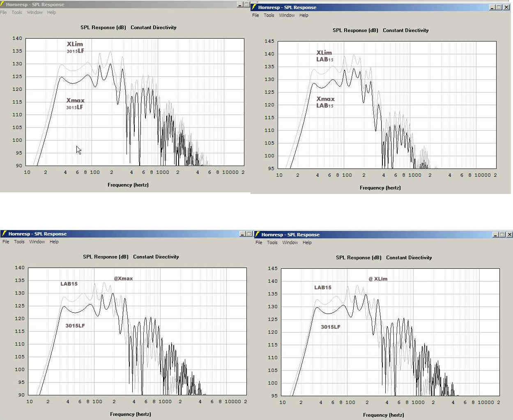Minimize the @Xmax window
This screenshot has height=420, width=513.
pyautogui.click(x=242, y=234)
